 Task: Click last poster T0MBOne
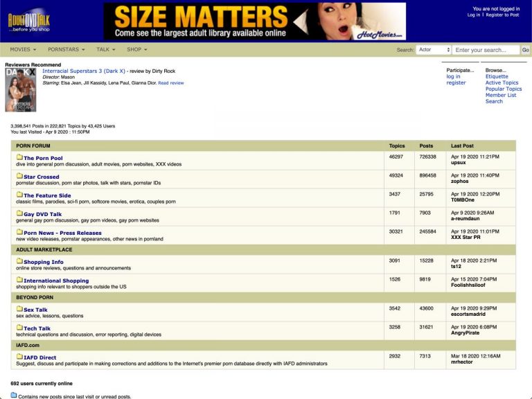(x=463, y=200)
